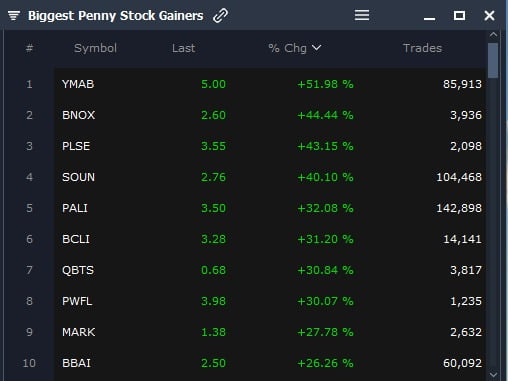This screenshot has width=508, height=381.
Task: Click the scrollbar up arrow
Action: pyautogui.click(x=493, y=34)
